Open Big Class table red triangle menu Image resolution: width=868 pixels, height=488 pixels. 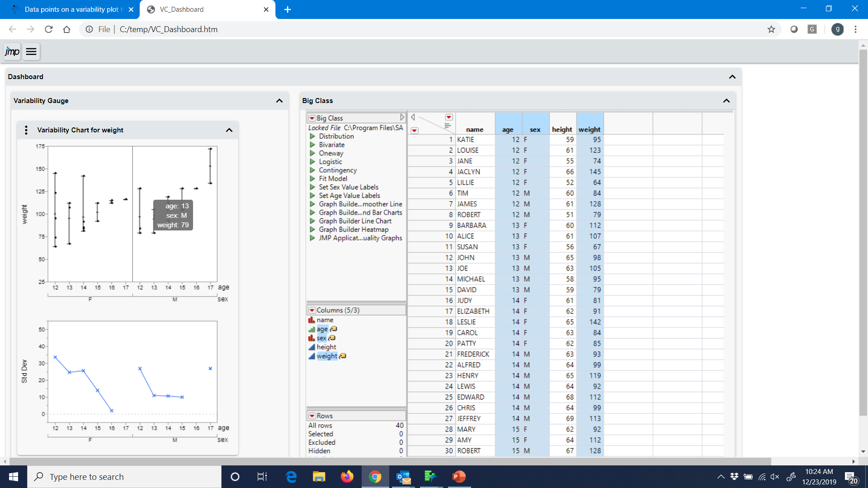pos(312,118)
